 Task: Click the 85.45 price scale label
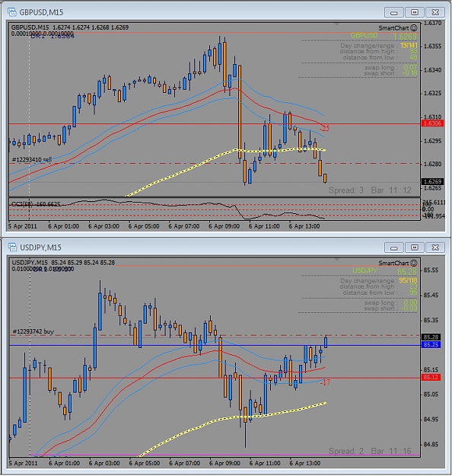(x=431, y=295)
